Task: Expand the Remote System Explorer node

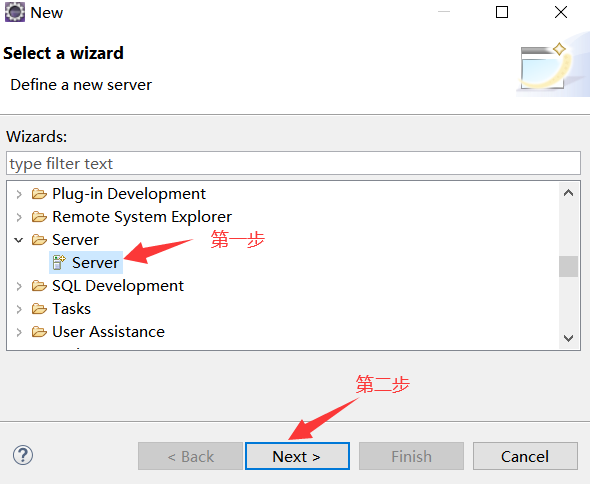Action: [x=19, y=217]
